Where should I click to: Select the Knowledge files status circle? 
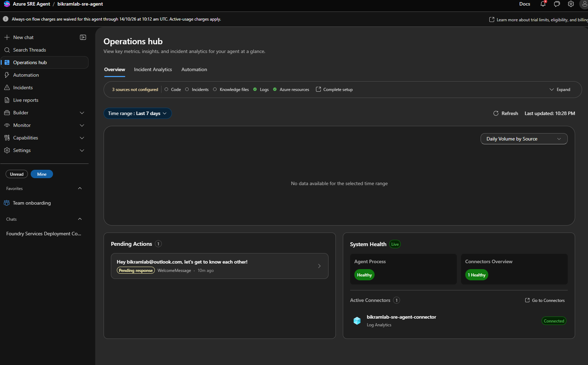[215, 89]
